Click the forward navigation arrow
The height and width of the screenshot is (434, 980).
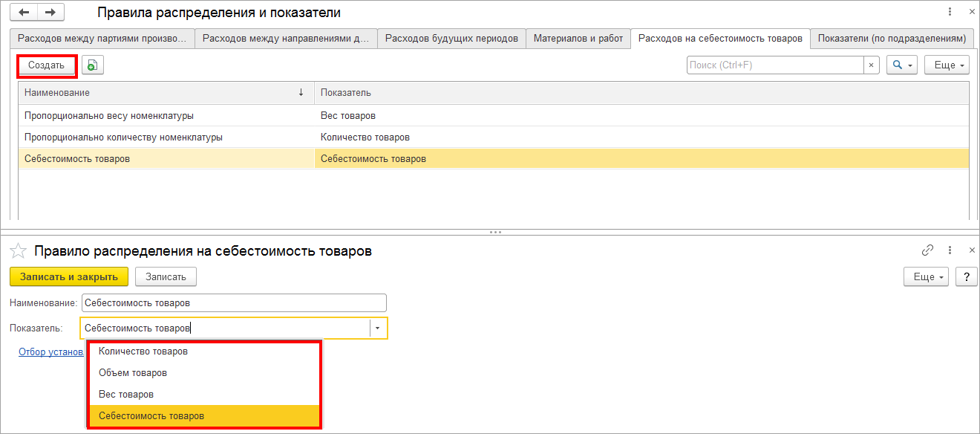(x=50, y=13)
